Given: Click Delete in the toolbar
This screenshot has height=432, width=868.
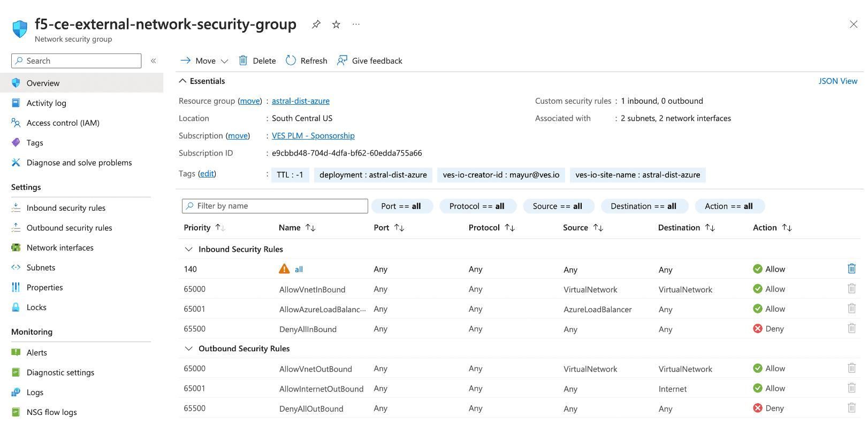Looking at the screenshot, I should pyautogui.click(x=257, y=61).
